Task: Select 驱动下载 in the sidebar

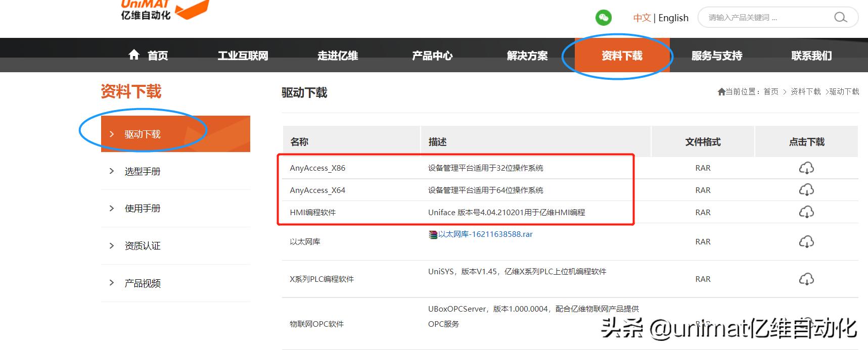Action: 175,134
